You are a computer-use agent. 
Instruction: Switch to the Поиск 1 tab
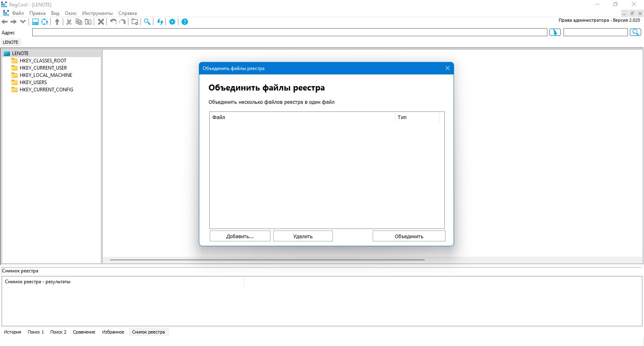pyautogui.click(x=36, y=332)
